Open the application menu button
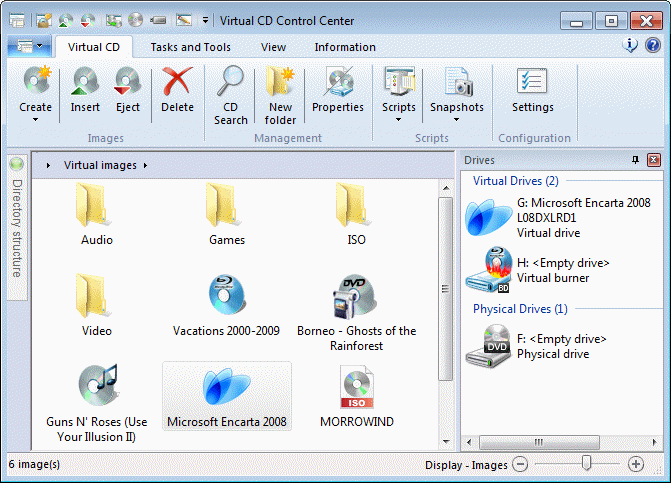The width and height of the screenshot is (671, 483). (x=29, y=46)
